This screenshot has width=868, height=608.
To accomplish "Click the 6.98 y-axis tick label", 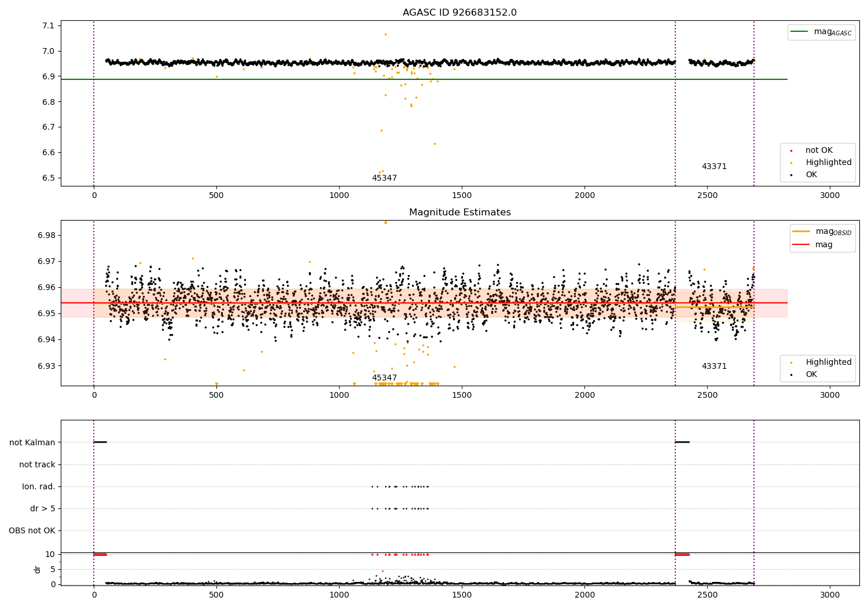I will point(46,236).
